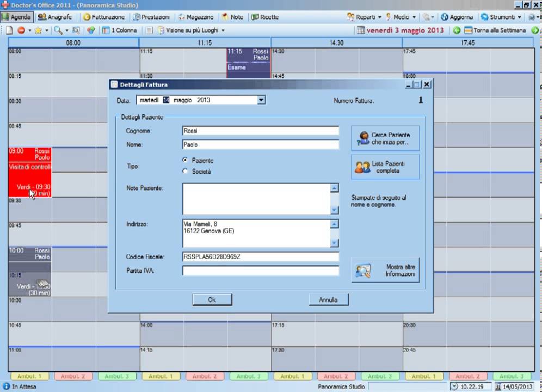Go to next day with green right arrow
Image resolution: width=542 pixels, height=392 pixels.
click(535, 30)
